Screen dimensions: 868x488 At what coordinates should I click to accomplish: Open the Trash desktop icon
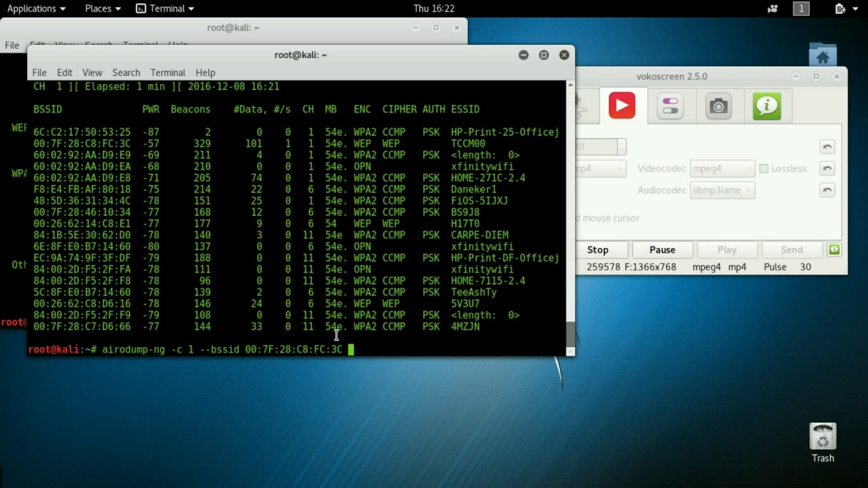point(823,443)
